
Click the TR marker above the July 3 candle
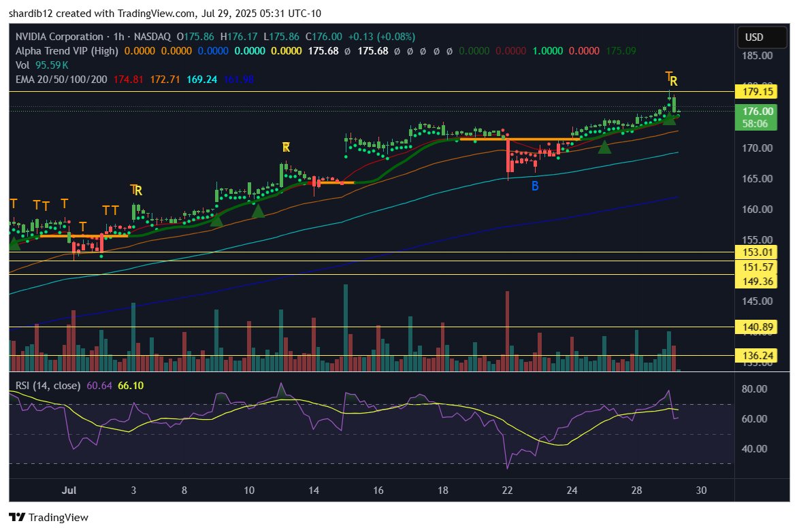[x=136, y=190]
